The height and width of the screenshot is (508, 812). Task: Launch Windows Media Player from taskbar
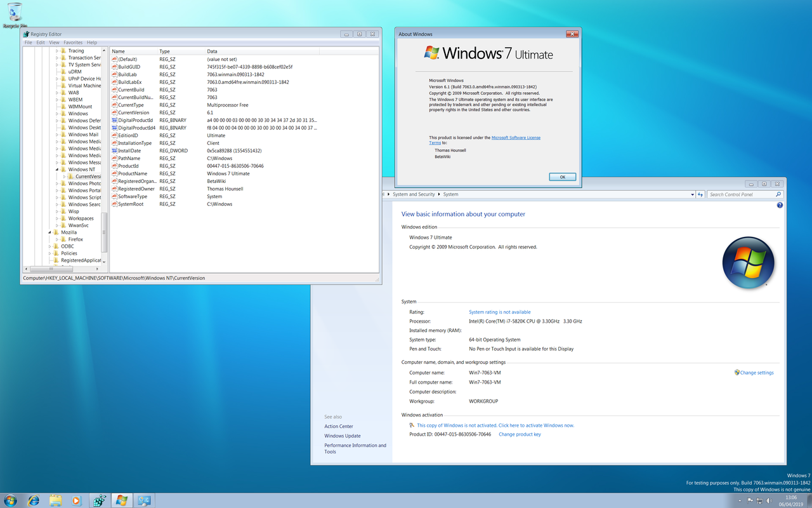click(77, 500)
